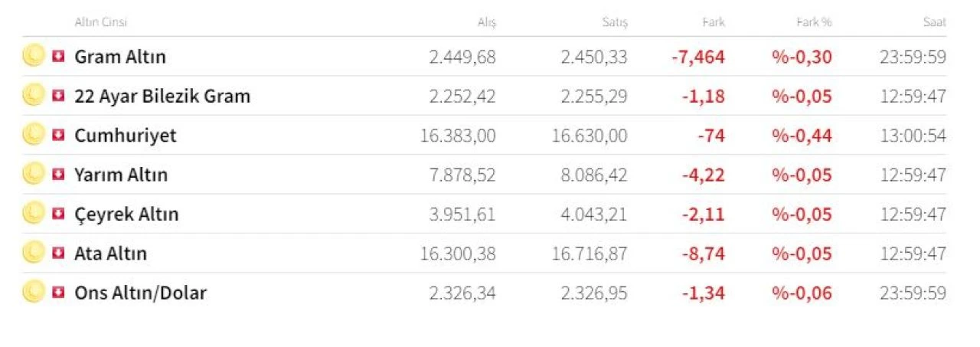Click the gold coin icon beside Gram Altın

(33, 56)
